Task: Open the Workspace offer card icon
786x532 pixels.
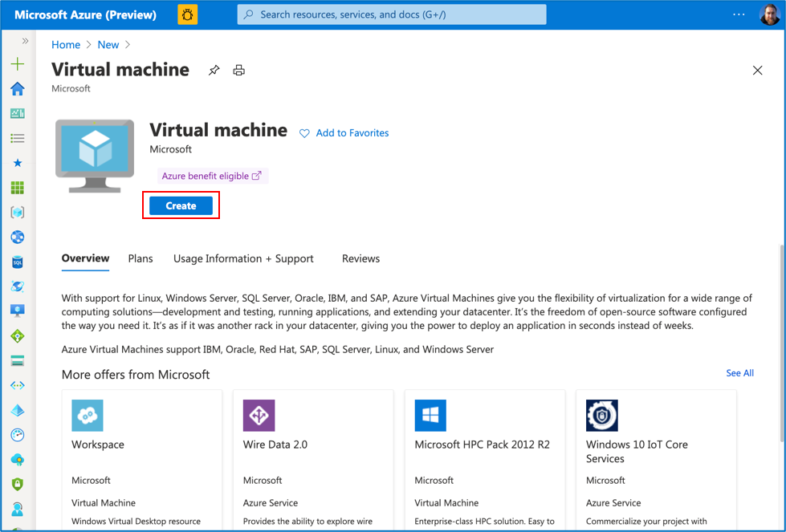Action: point(88,416)
